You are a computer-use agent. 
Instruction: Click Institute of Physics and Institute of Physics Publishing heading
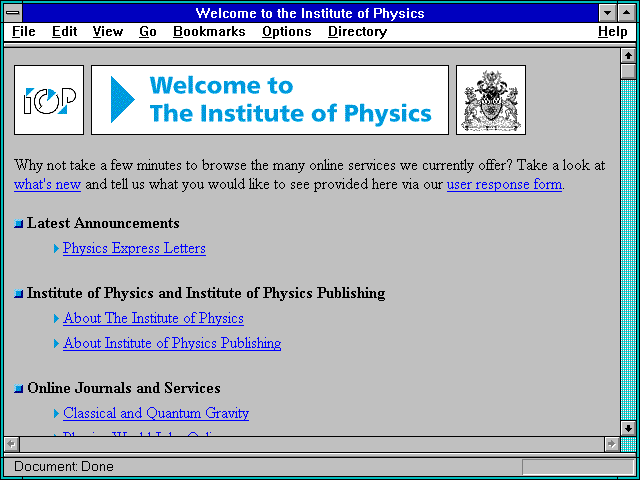(x=206, y=293)
